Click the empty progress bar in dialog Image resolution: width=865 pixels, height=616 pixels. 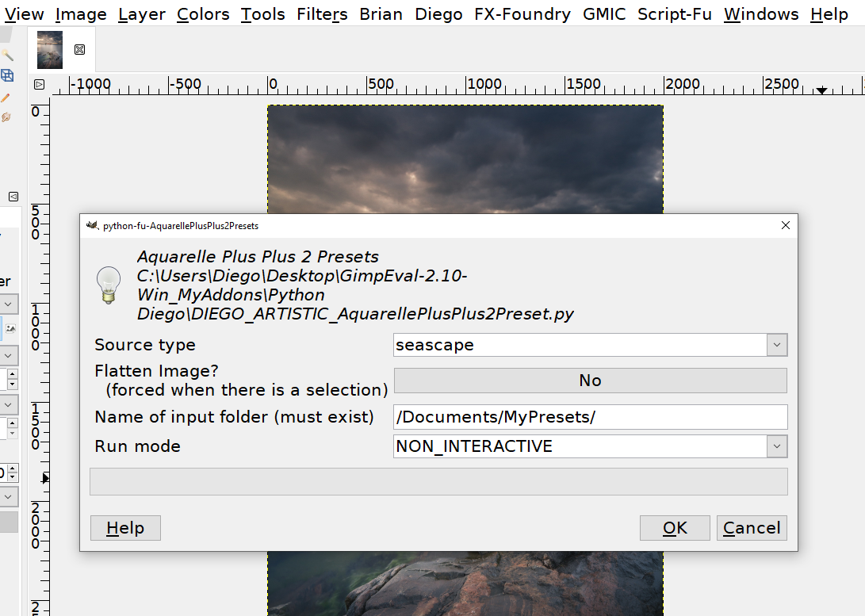click(x=438, y=481)
